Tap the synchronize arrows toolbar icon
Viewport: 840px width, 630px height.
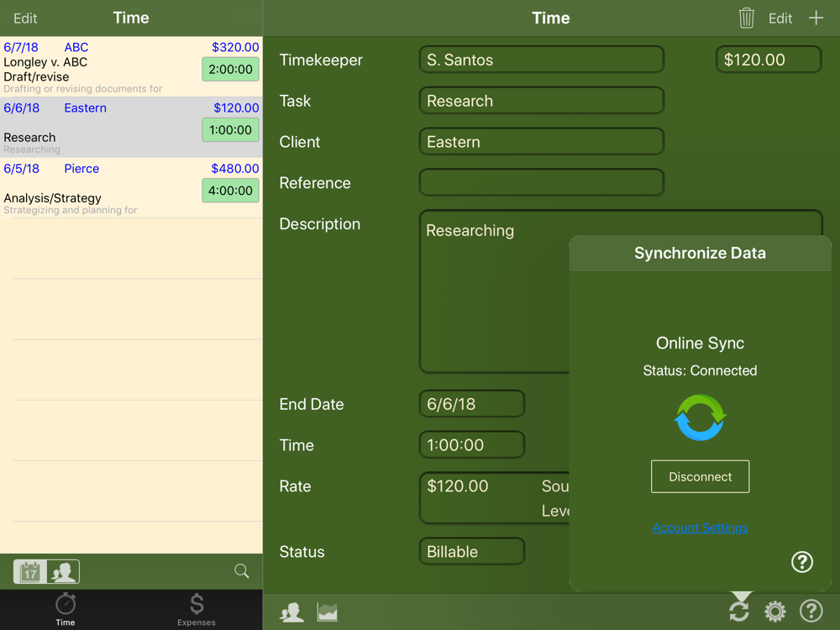tap(739, 612)
